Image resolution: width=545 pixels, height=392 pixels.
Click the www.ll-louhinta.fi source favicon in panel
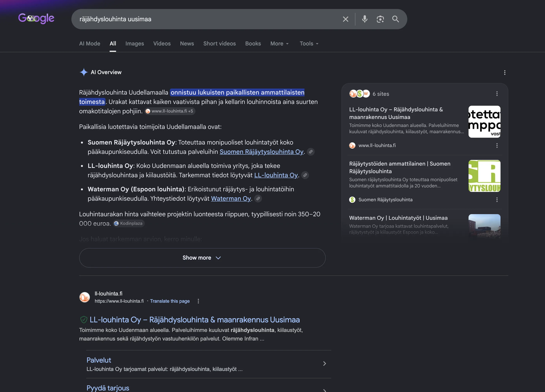pos(352,145)
